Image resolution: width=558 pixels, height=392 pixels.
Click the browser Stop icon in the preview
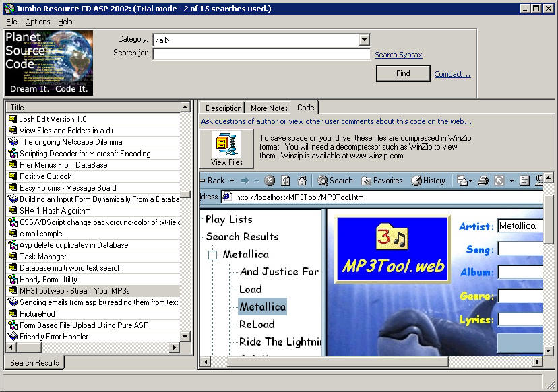pyautogui.click(x=270, y=181)
